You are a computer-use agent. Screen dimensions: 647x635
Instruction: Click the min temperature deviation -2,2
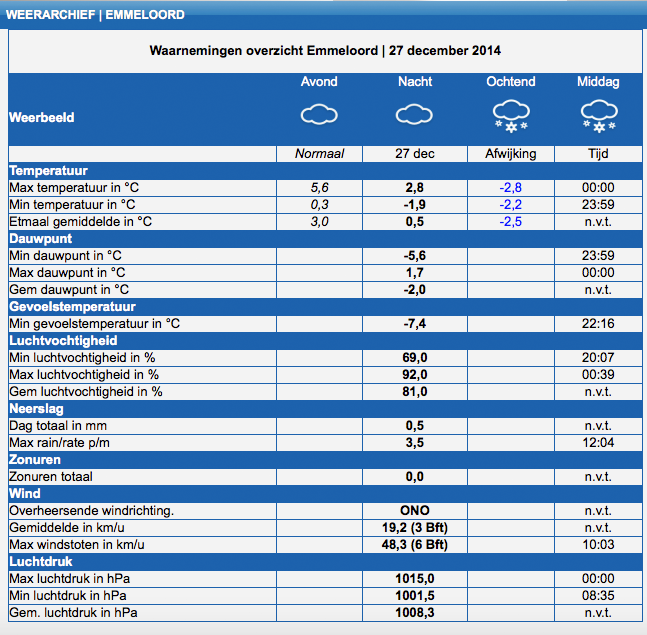(511, 205)
